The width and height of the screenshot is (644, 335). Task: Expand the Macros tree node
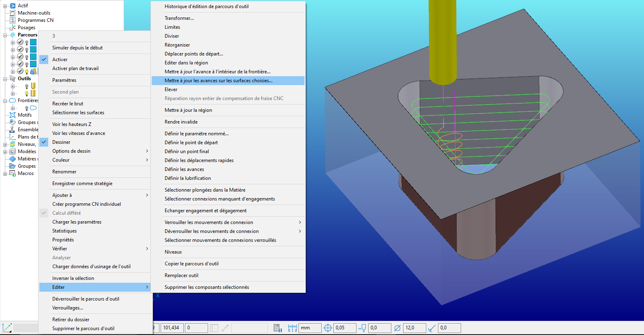point(5,174)
